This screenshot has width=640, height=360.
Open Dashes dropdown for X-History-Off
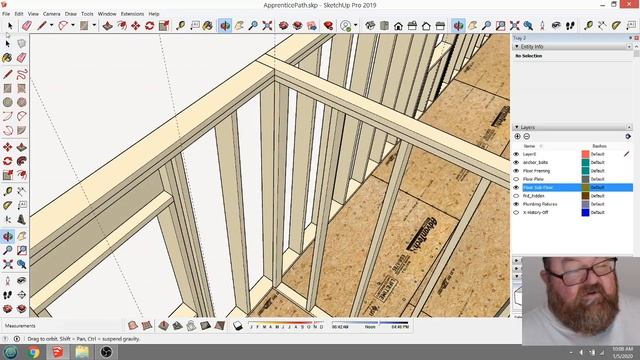click(x=598, y=213)
